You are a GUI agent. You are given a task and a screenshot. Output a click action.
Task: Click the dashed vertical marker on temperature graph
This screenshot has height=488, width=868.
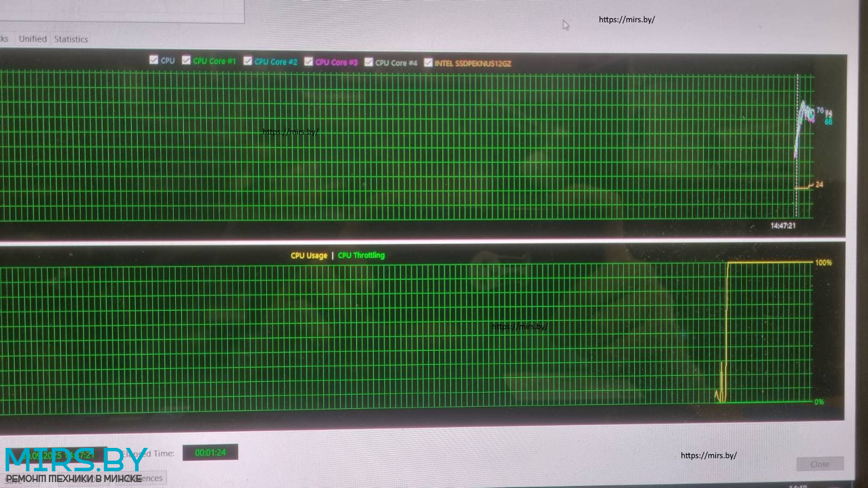coord(797,163)
